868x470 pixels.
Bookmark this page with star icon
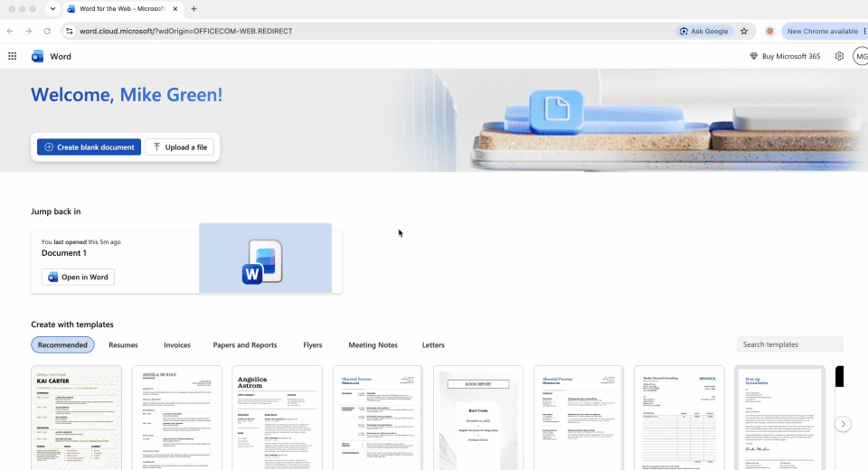744,31
